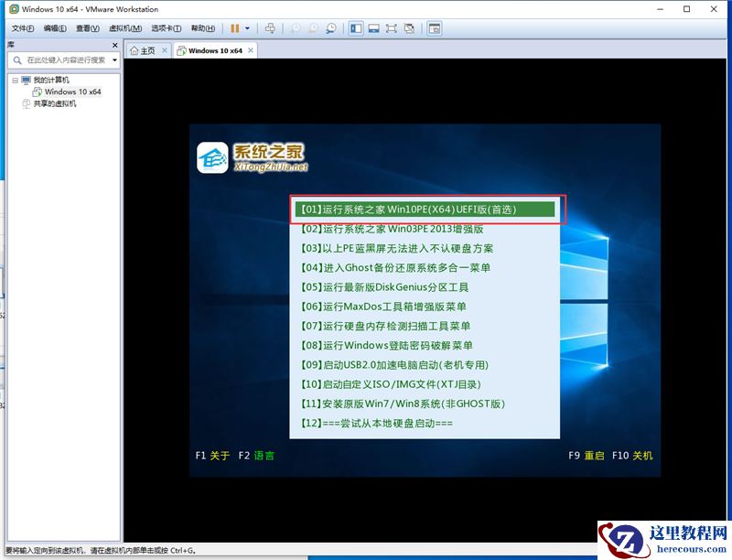Open the 编辑(E) menu
Image resolution: width=732 pixels, height=560 pixels.
(55, 28)
